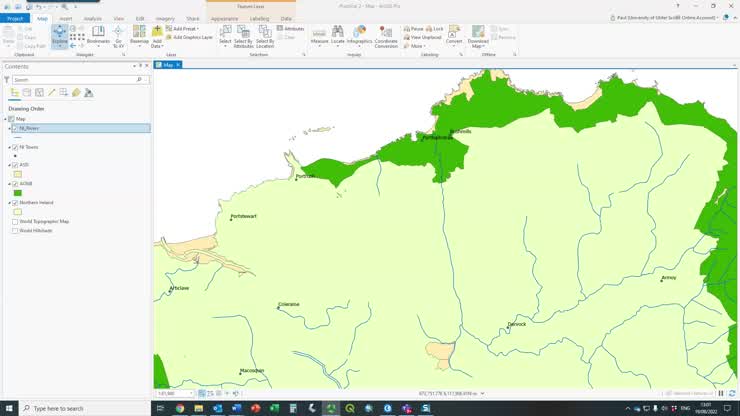Viewport: 740px width, 416px height.
Task: Open the Insert ribbon tab
Action: 65,18
